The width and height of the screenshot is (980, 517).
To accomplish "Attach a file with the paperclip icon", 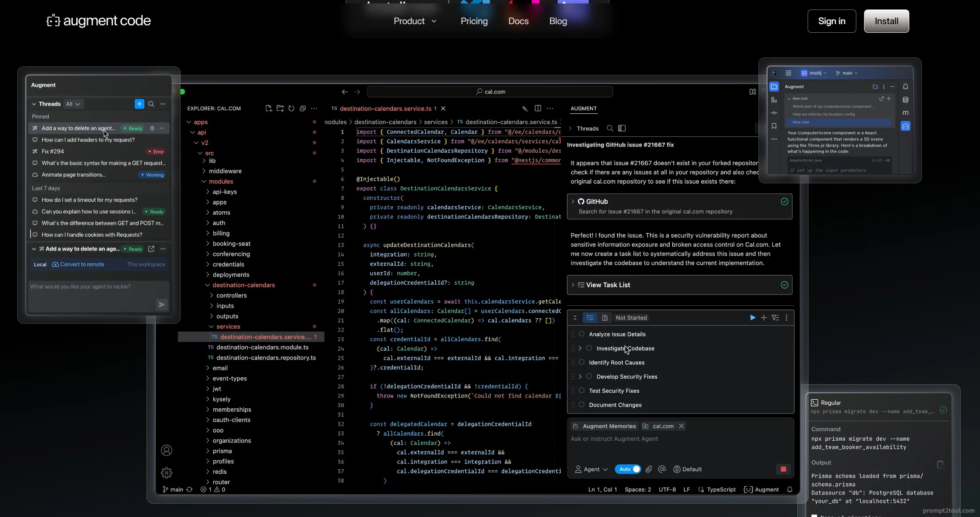I will coord(649,469).
